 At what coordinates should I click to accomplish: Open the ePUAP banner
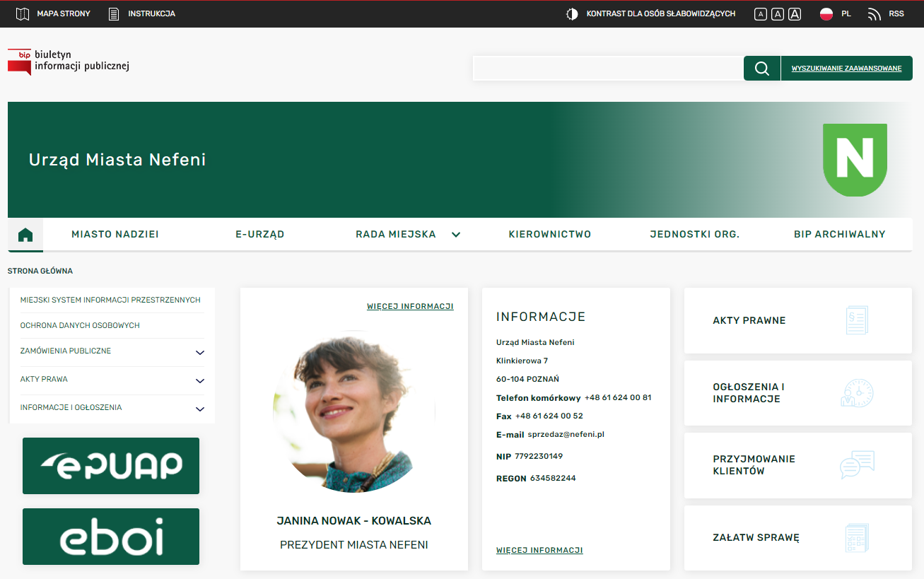coord(111,466)
